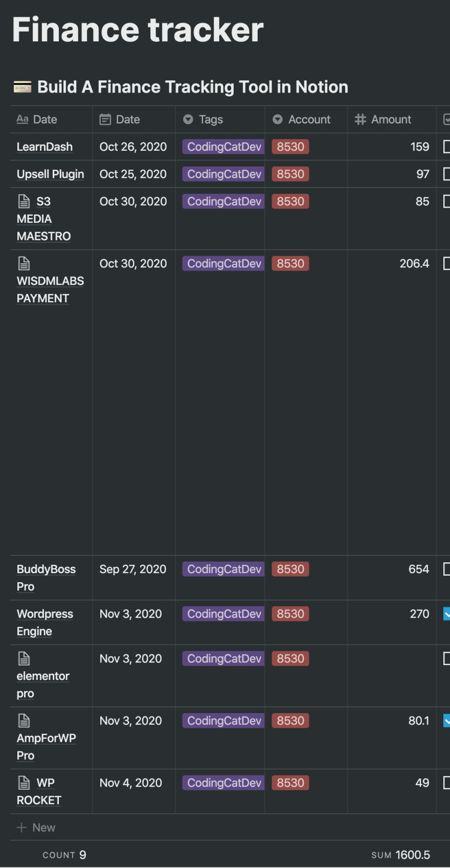
Task: Open the BuddyBoss Pro page
Action: (x=46, y=578)
